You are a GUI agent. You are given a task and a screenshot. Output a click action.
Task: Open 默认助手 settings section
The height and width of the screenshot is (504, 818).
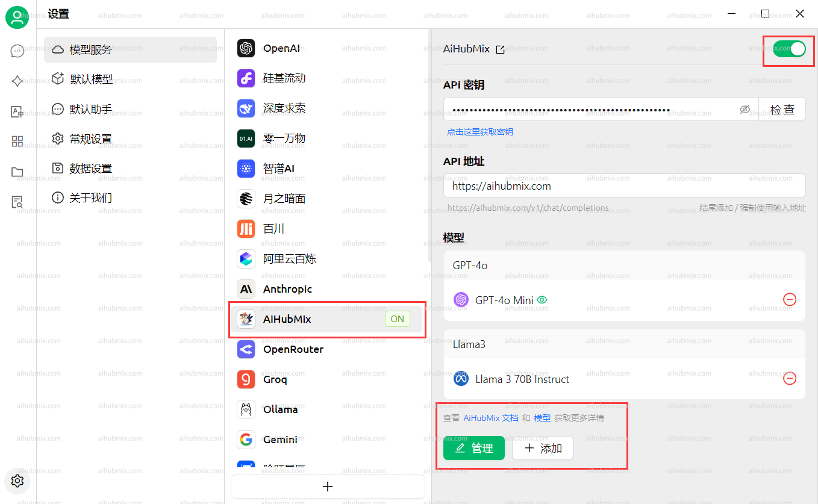130,109
